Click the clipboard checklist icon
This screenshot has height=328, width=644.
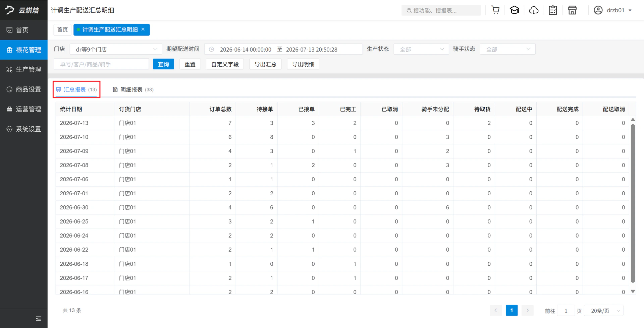tap(553, 10)
